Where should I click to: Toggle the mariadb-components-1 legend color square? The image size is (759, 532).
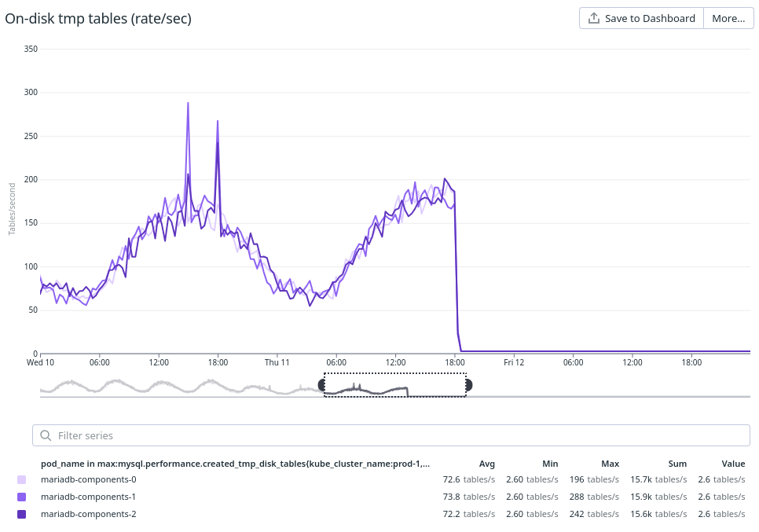(x=22, y=497)
